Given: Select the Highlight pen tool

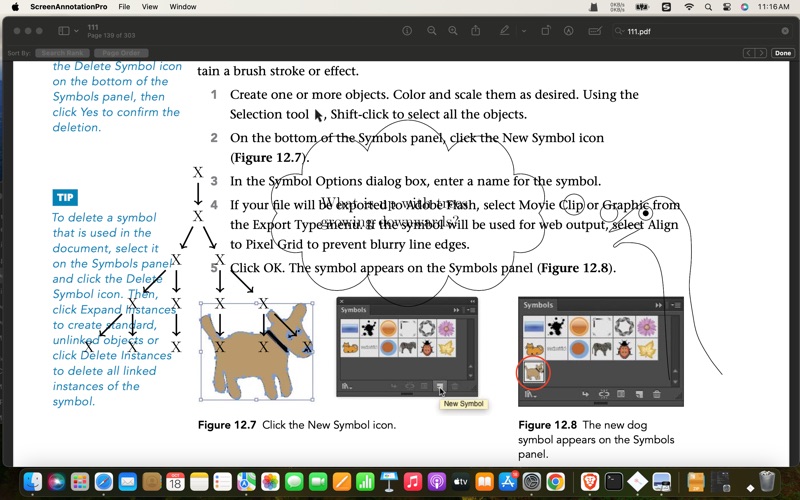Looking at the screenshot, I should [505, 31].
